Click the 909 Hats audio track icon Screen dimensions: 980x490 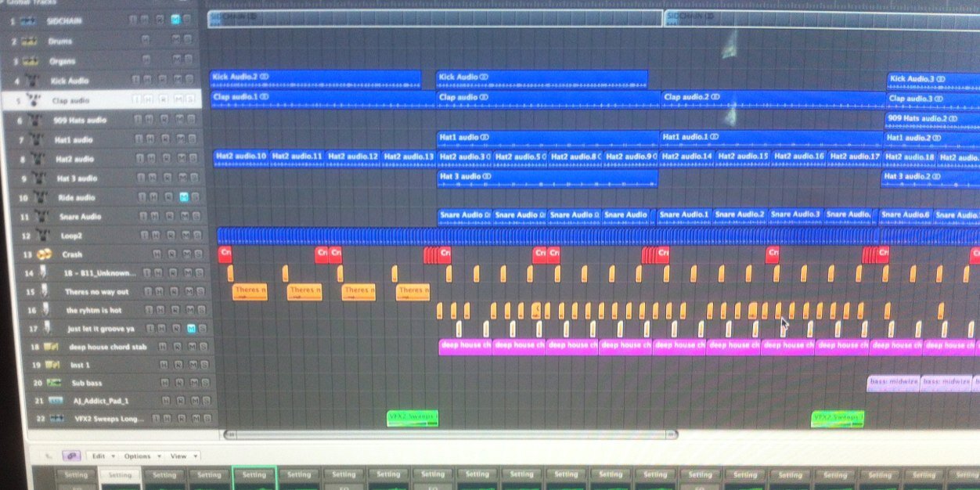tap(36, 120)
